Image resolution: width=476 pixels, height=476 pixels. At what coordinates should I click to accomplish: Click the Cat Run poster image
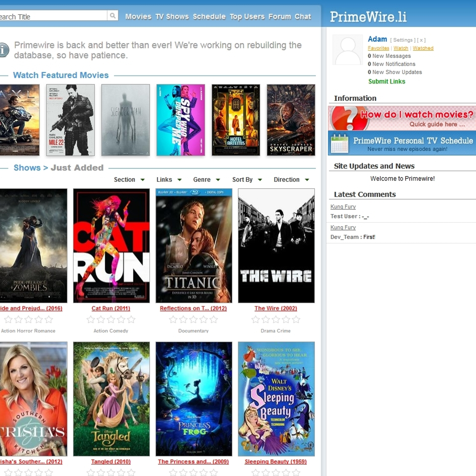pyautogui.click(x=112, y=246)
